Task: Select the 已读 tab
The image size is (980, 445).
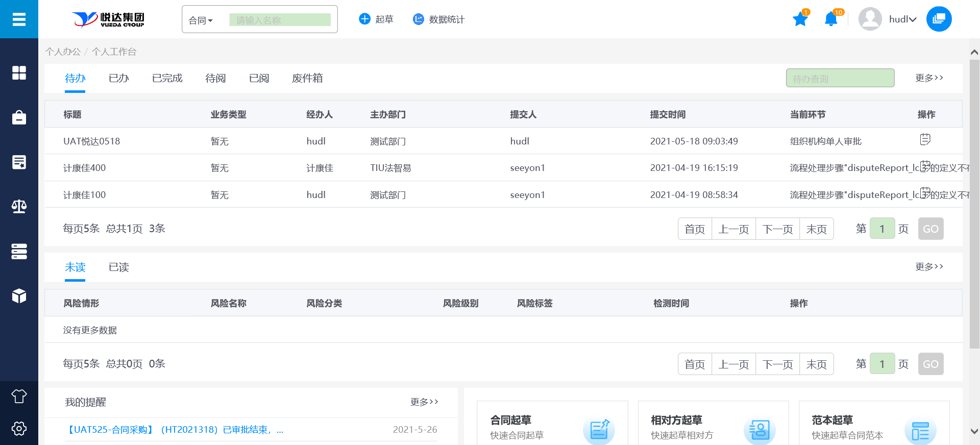Action: (118, 267)
